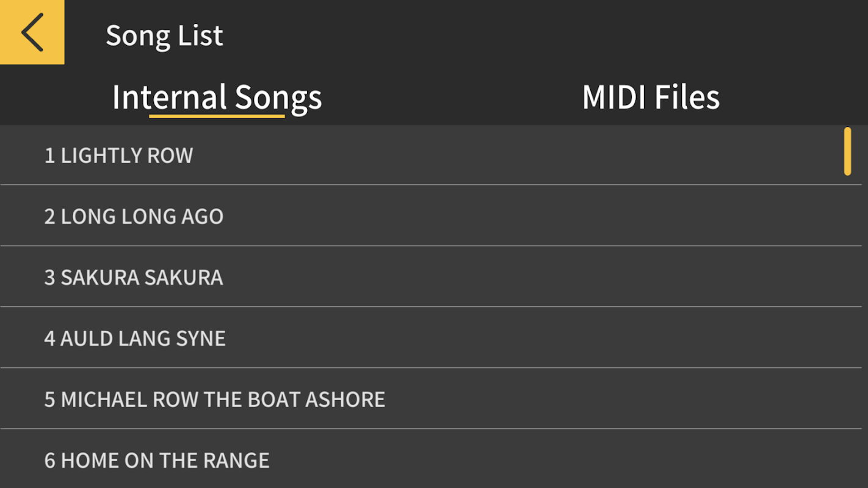This screenshot has width=868, height=488.
Task: Show the MIDI Files song list
Action: tap(651, 97)
